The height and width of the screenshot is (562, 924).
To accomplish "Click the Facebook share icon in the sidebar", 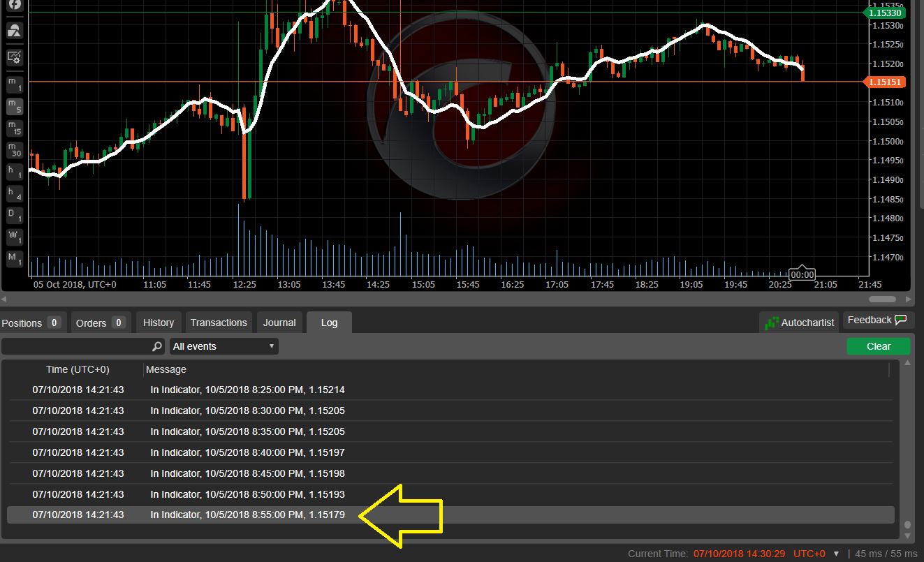I will coord(15,4).
